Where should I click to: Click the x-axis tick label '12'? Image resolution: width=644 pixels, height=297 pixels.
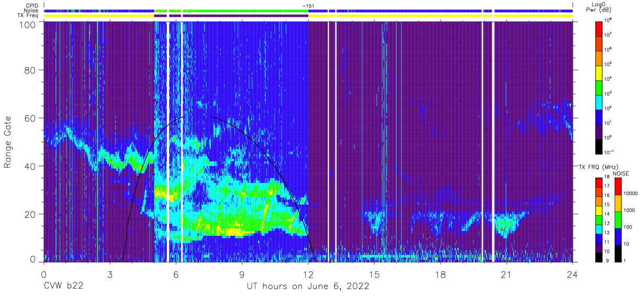[308, 273]
